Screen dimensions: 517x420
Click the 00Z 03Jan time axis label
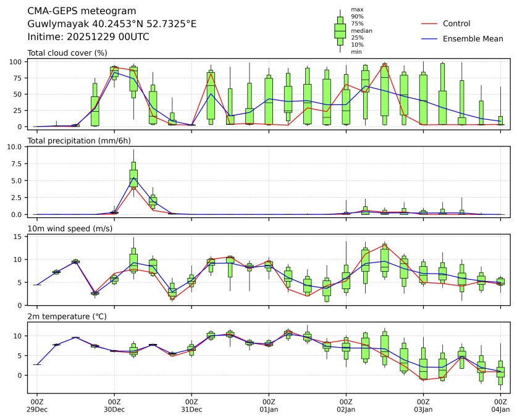(423, 405)
